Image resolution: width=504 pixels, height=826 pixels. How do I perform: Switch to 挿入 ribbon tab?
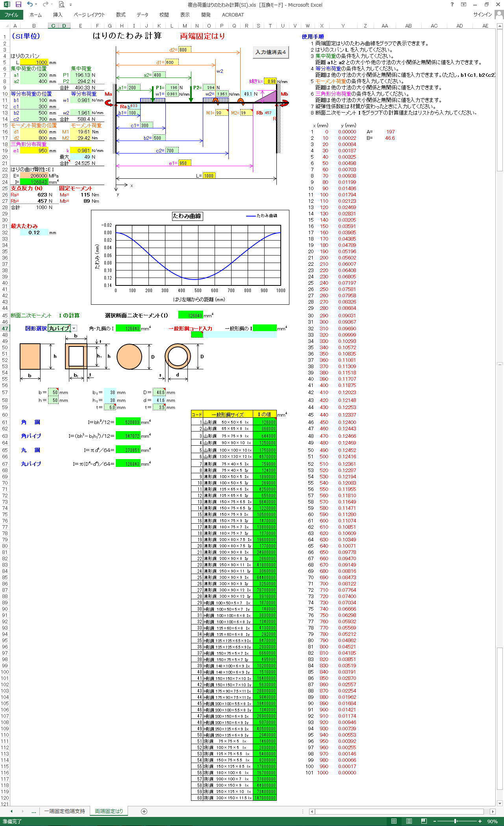tap(58, 15)
